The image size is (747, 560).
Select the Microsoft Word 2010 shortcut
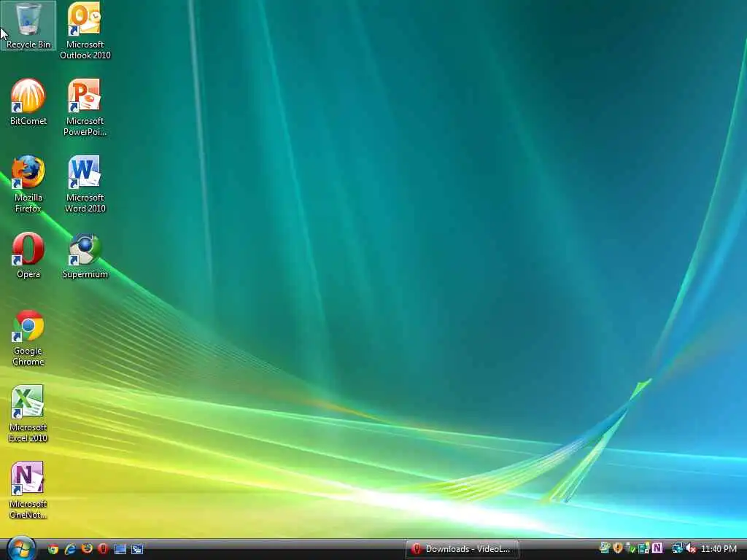click(85, 184)
